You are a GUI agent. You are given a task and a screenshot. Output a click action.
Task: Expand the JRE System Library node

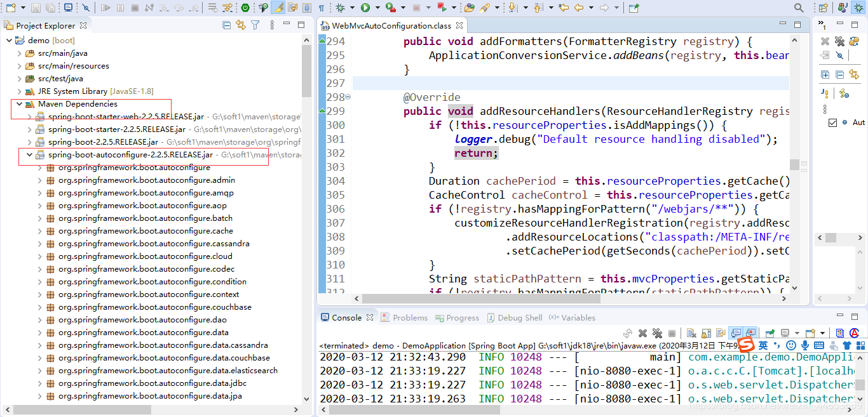point(20,91)
